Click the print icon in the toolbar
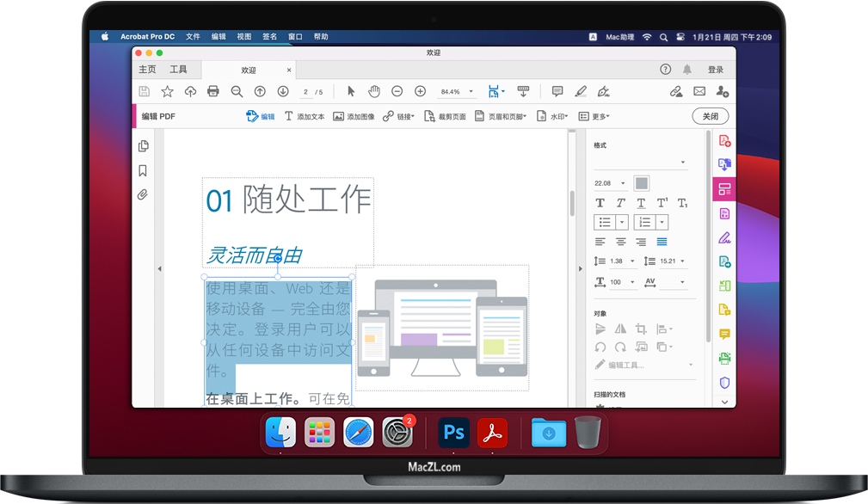Viewport: 868px width, 504px height. pyautogui.click(x=213, y=91)
